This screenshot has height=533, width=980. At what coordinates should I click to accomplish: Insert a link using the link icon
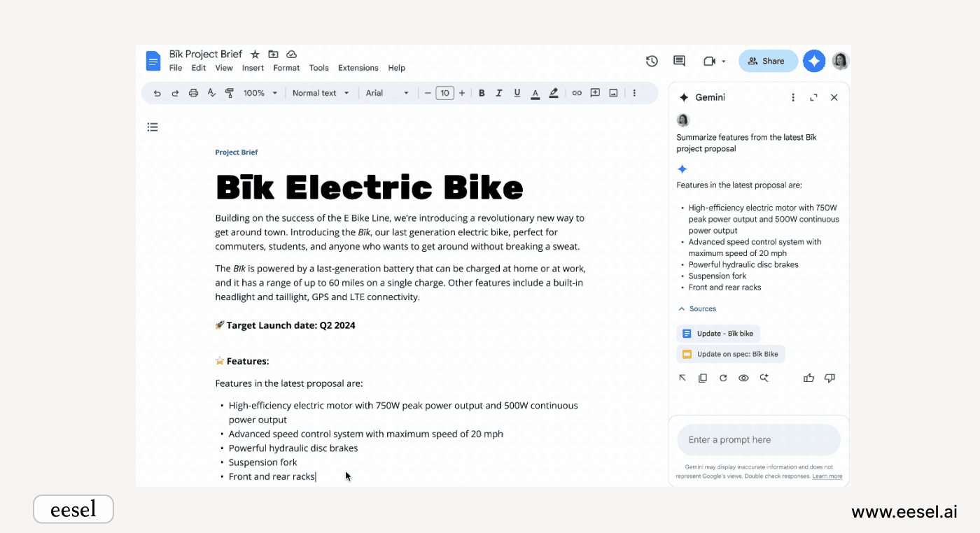point(577,93)
